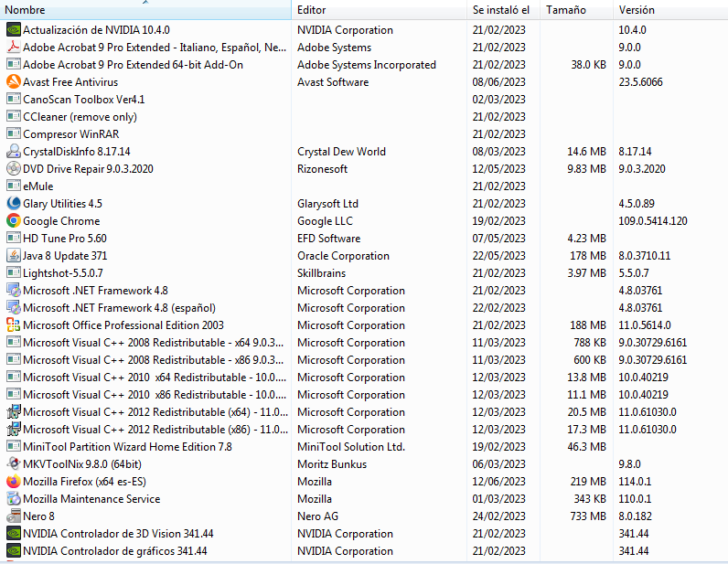Click the Microsoft Office Professional Edition 2003 icon
The width and height of the screenshot is (728, 564).
tap(14, 325)
